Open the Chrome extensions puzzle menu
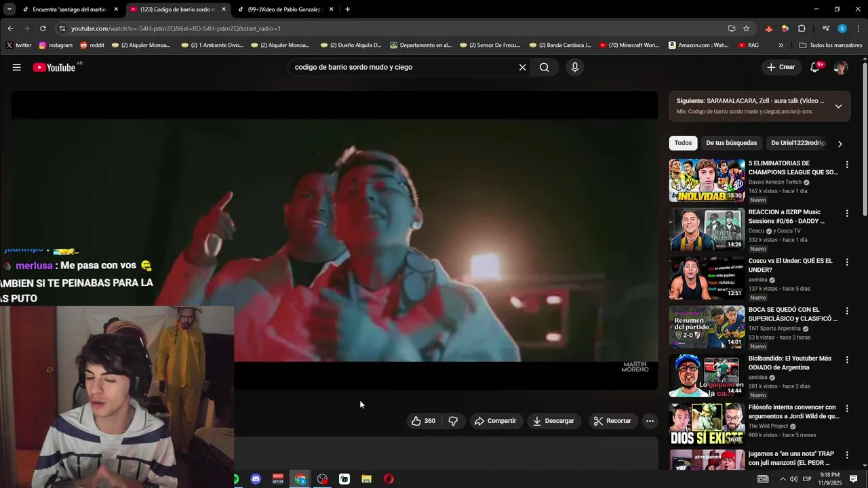868x488 pixels. point(802,28)
